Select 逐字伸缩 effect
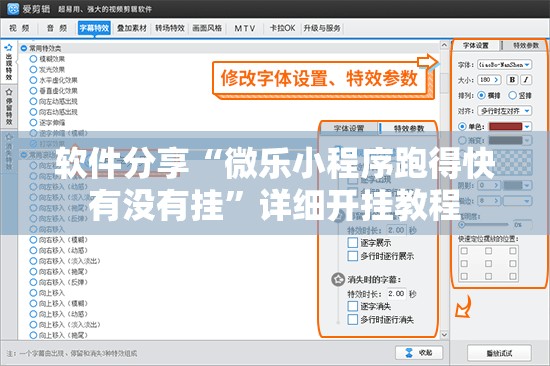This screenshot has width=550, height=366. coord(48,122)
